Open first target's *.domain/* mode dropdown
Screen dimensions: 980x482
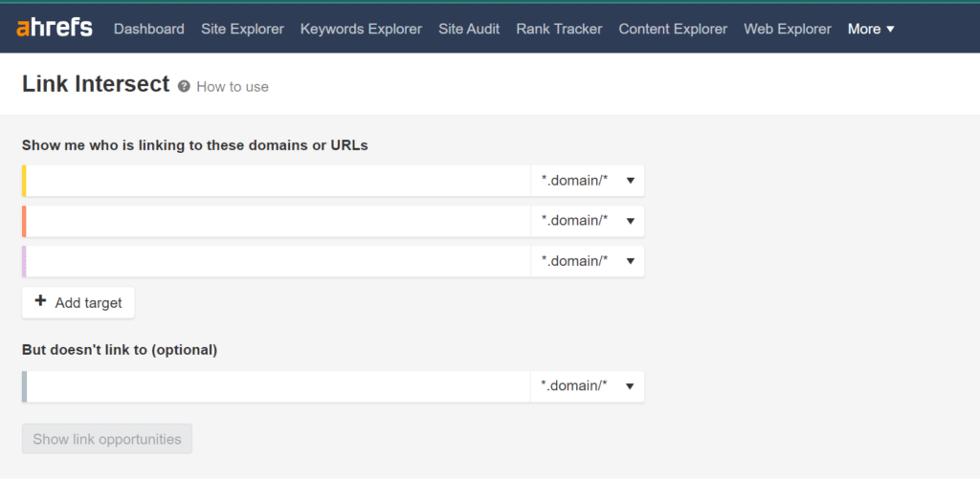pos(588,181)
